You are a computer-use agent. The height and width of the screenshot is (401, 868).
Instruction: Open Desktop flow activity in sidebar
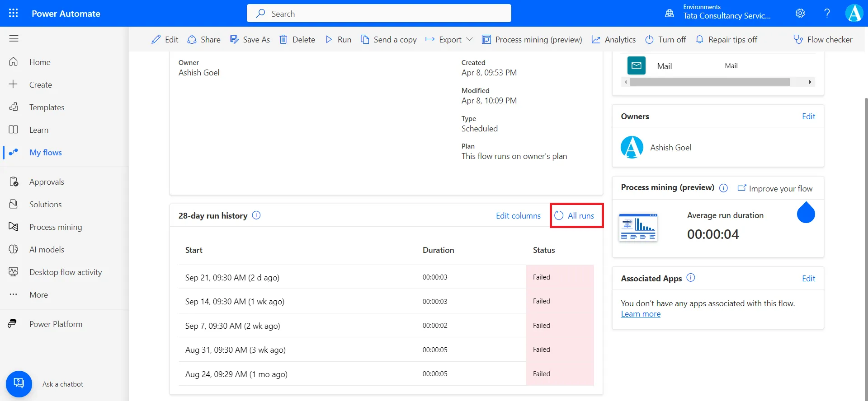pos(64,272)
